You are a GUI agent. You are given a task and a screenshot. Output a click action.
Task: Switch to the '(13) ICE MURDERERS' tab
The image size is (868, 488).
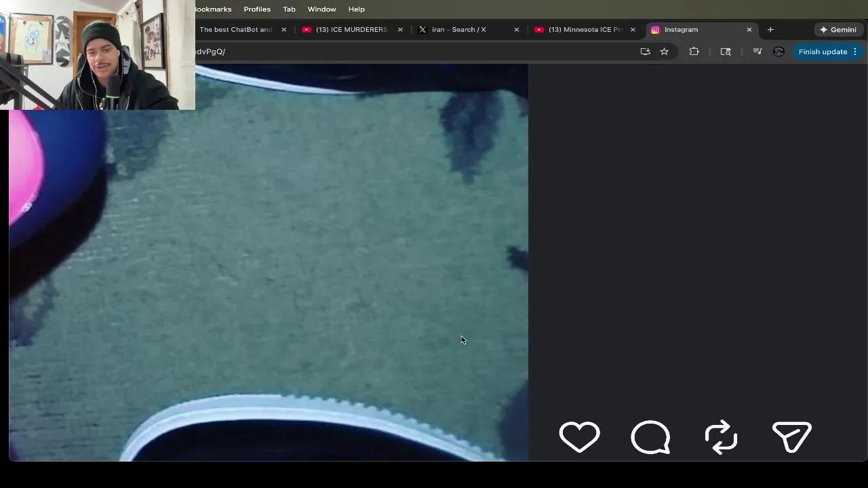pos(351,30)
